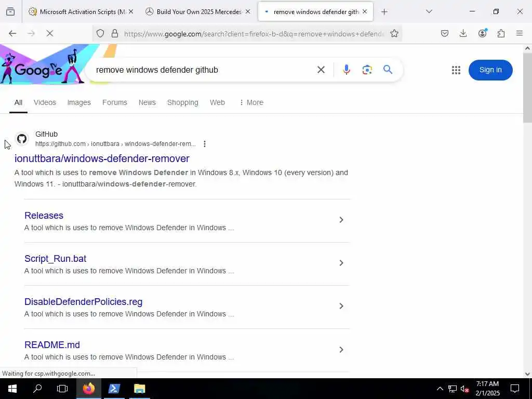Bookmark this page with the star icon
This screenshot has width=532, height=399.
click(394, 33)
